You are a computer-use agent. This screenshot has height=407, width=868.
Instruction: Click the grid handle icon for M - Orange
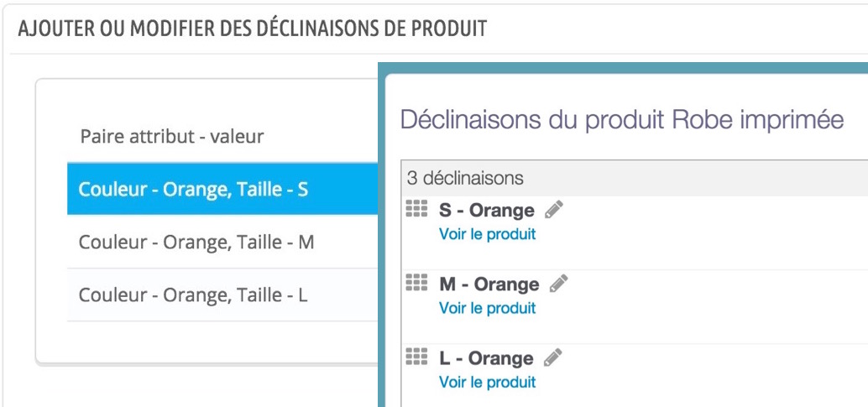click(x=416, y=282)
